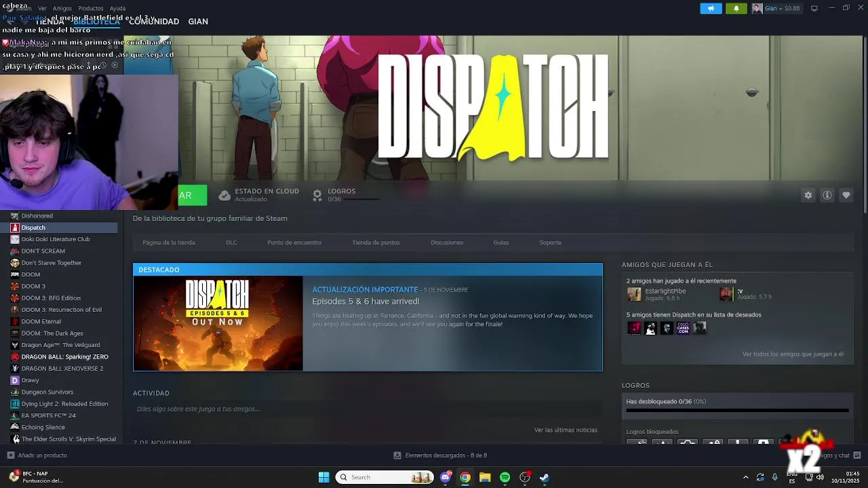Open the CSGOCASES.COM wishlist friend avatar
This screenshot has width=868, height=488.
(x=683, y=328)
